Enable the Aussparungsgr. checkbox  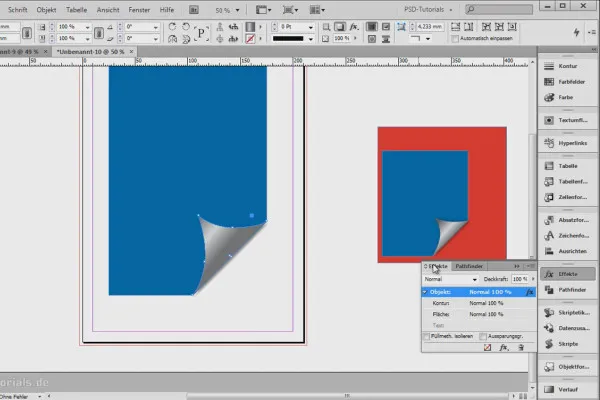pyautogui.click(x=482, y=336)
